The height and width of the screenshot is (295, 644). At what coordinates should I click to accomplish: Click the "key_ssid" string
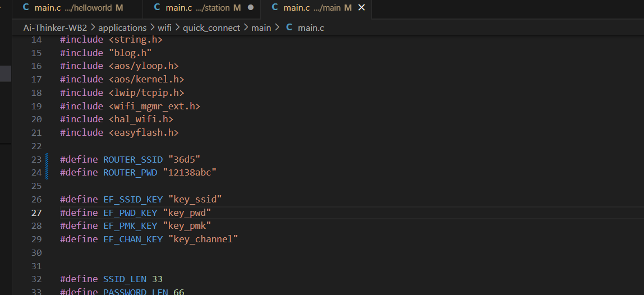coord(195,199)
